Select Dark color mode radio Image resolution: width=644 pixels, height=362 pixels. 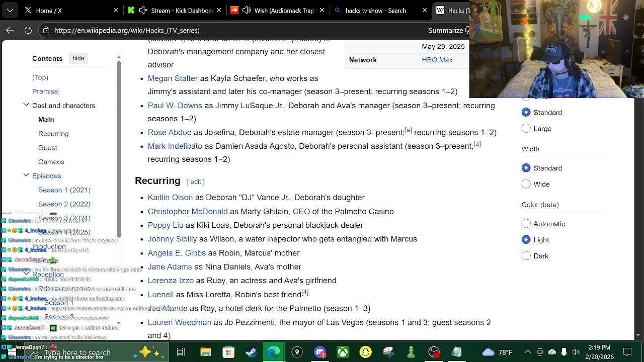pyautogui.click(x=526, y=256)
